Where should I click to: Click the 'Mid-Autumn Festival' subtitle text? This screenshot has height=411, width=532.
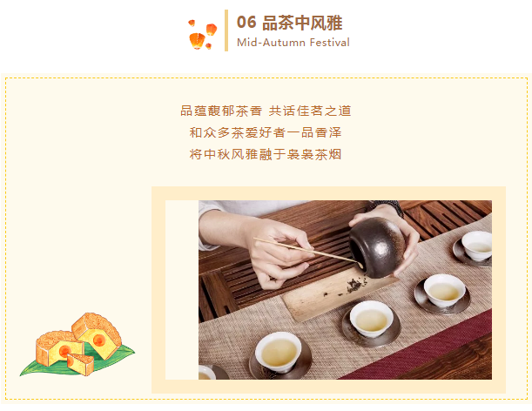[x=293, y=43]
